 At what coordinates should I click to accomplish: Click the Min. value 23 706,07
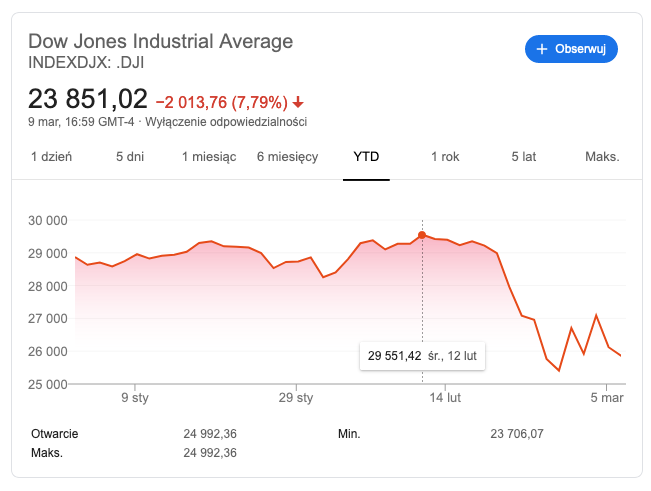[517, 434]
